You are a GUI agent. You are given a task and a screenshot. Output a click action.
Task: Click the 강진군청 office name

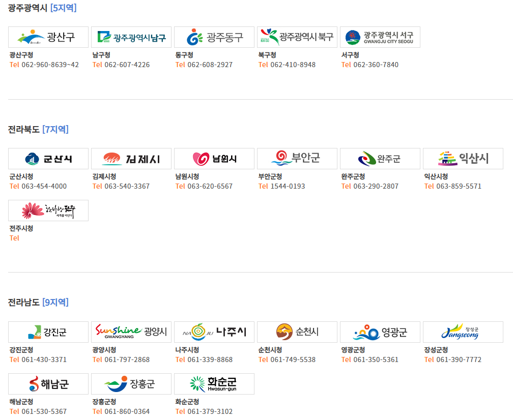[x=21, y=350]
